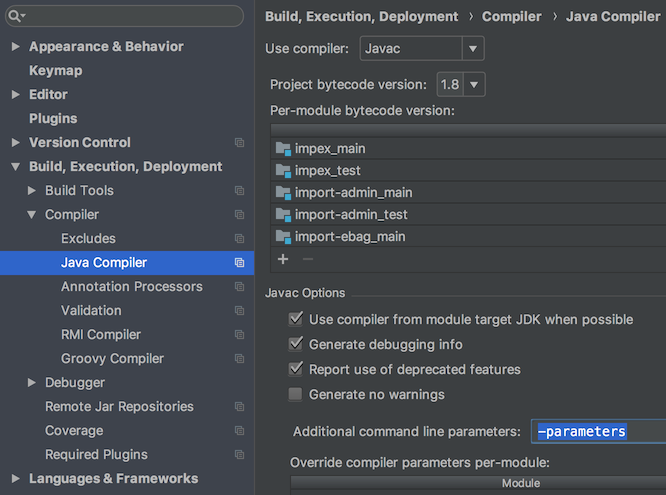Click the minus icon to remove module
This screenshot has width=666, height=495.
(307, 259)
